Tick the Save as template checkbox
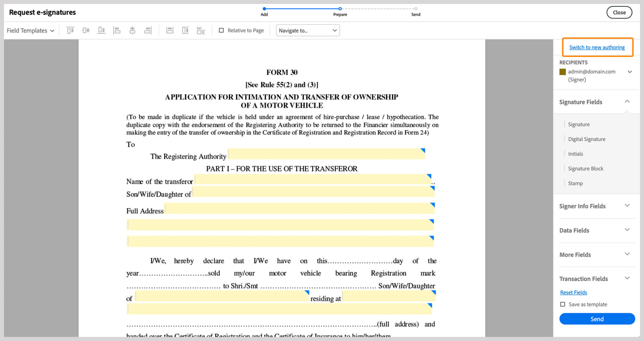Viewport: 644px width, 341px height. click(x=563, y=304)
